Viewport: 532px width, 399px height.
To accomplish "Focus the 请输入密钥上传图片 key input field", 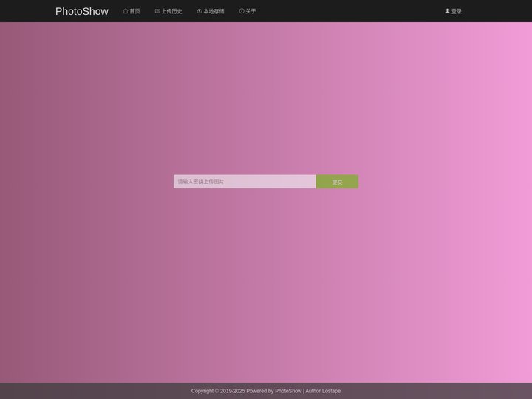I will tap(245, 182).
